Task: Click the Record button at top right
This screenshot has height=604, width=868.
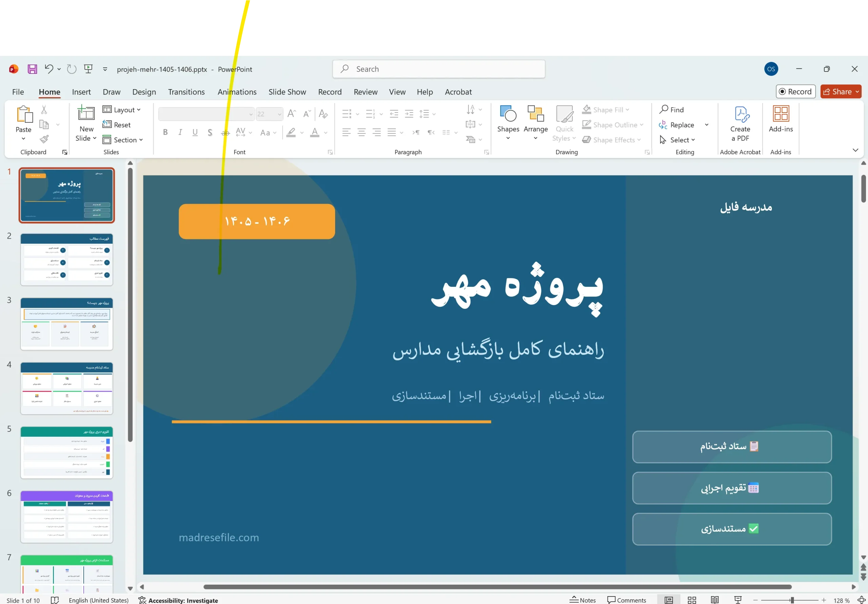Action: 795,92
